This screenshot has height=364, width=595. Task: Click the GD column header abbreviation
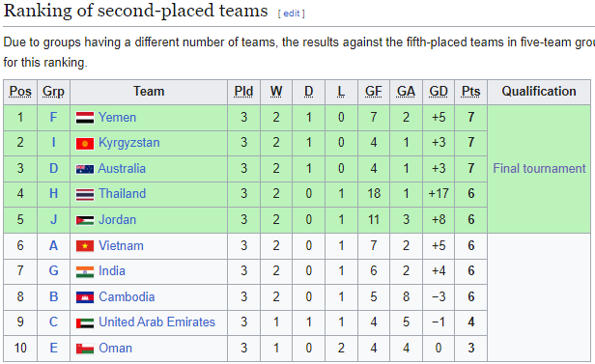439,92
